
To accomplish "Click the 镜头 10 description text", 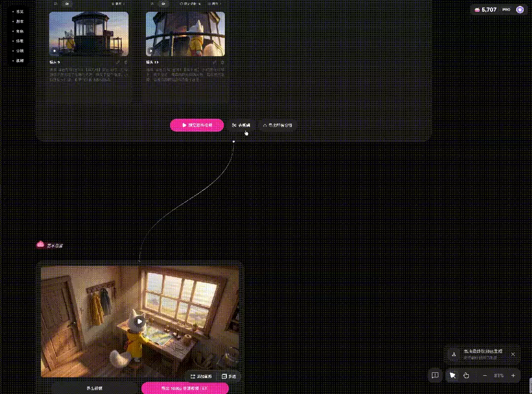I will 185,74.
